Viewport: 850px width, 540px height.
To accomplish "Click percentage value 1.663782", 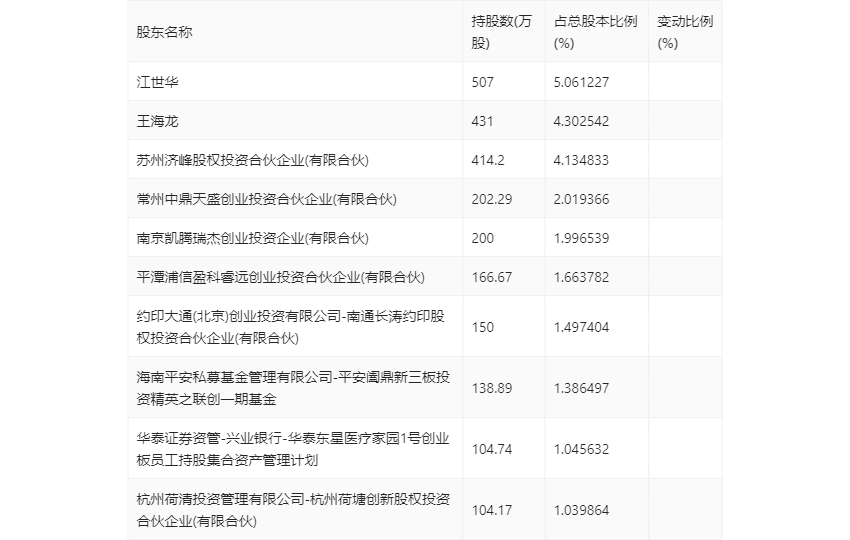I will [x=581, y=277].
